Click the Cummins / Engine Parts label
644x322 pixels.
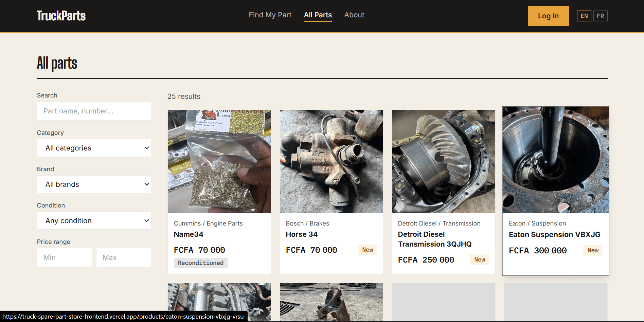[208, 223]
